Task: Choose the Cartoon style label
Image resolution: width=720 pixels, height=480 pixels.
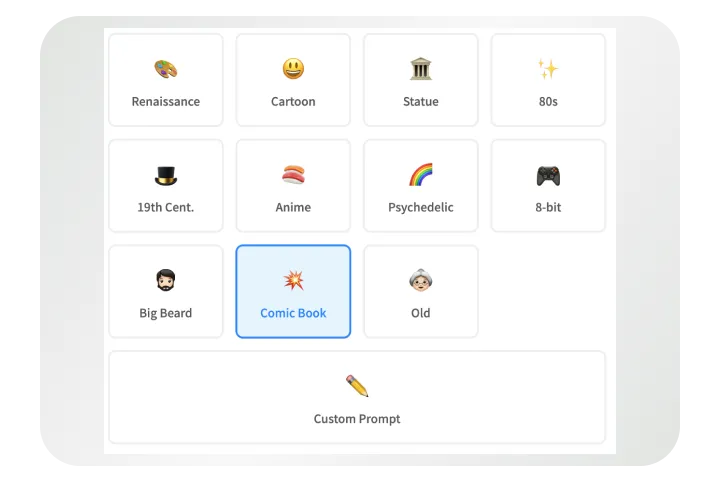Action: pyautogui.click(x=293, y=102)
